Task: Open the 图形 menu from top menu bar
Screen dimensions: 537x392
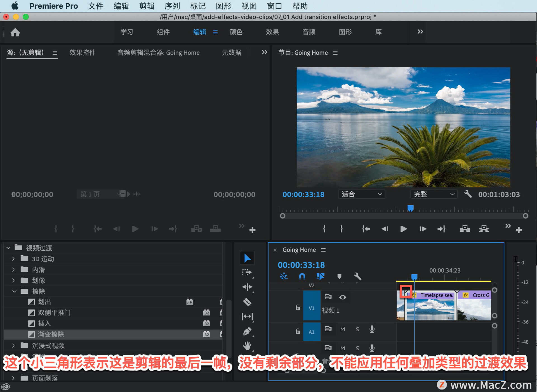Action: pyautogui.click(x=221, y=6)
